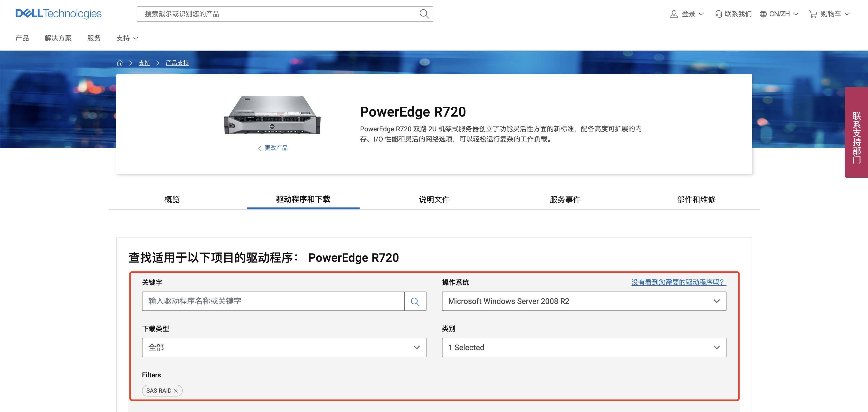Switch to the 说明文件 tab
The image size is (868, 412).
[x=434, y=199]
